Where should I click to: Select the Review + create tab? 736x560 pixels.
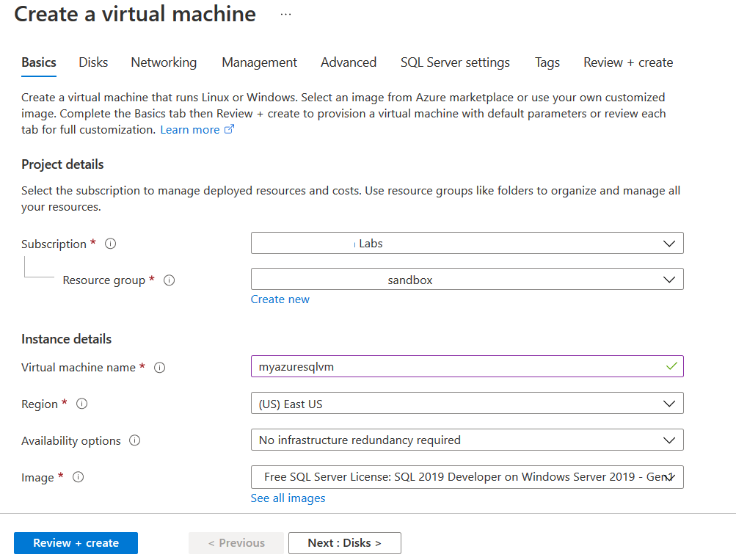coord(628,62)
